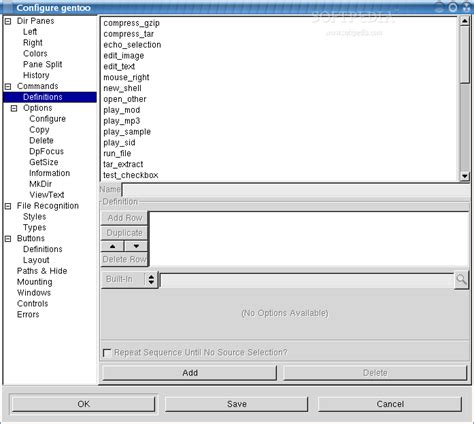Open Styles under File Recognition
Screen dimensions: 474x424
(35, 217)
